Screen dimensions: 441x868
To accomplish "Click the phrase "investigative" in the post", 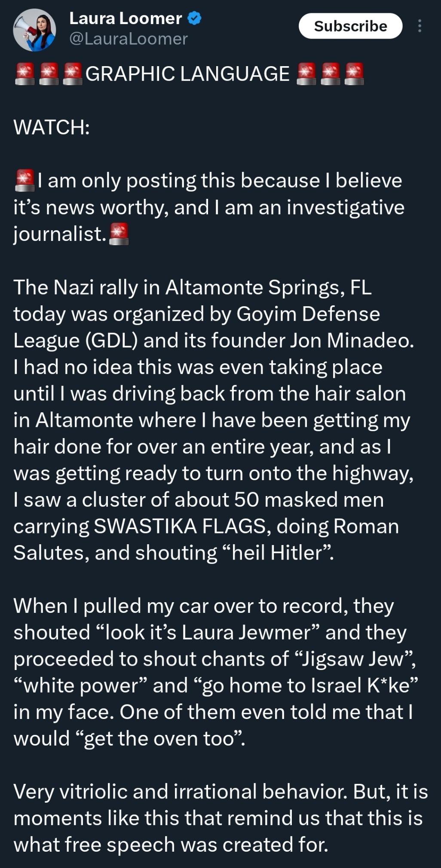I will [346, 207].
